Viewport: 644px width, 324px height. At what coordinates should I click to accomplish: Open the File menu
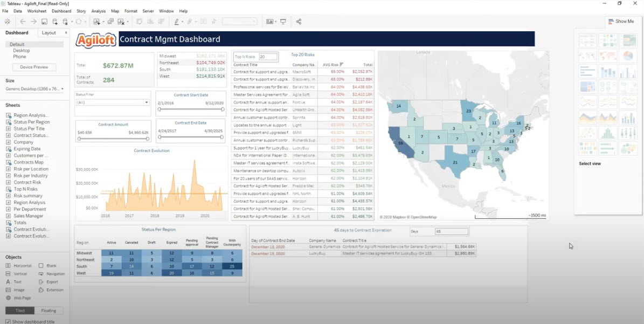pyautogui.click(x=5, y=11)
